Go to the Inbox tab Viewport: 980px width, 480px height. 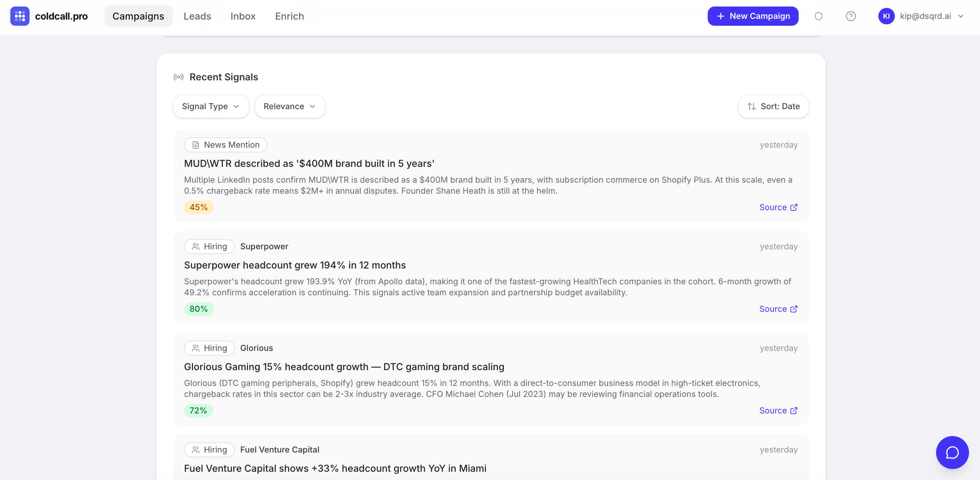tap(243, 16)
